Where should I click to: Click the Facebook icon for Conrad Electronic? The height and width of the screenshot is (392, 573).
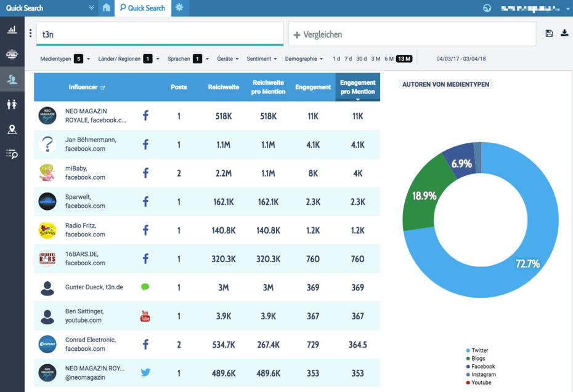pyautogui.click(x=145, y=345)
